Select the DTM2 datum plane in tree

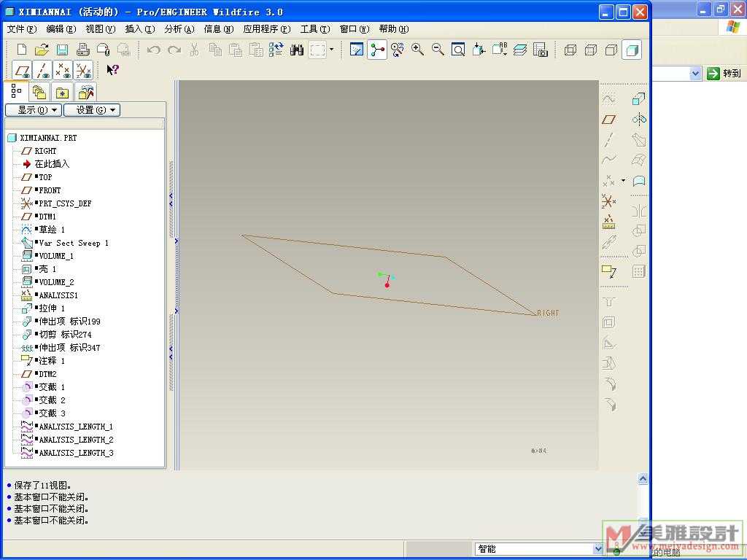[x=47, y=374]
